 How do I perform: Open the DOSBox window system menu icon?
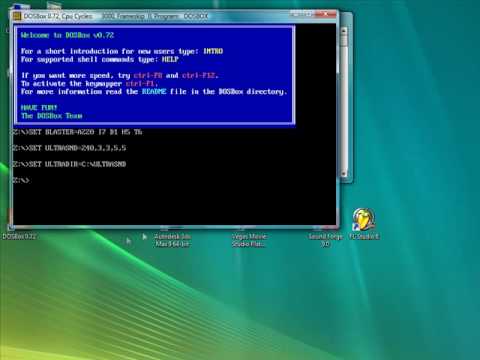(x=17, y=16)
